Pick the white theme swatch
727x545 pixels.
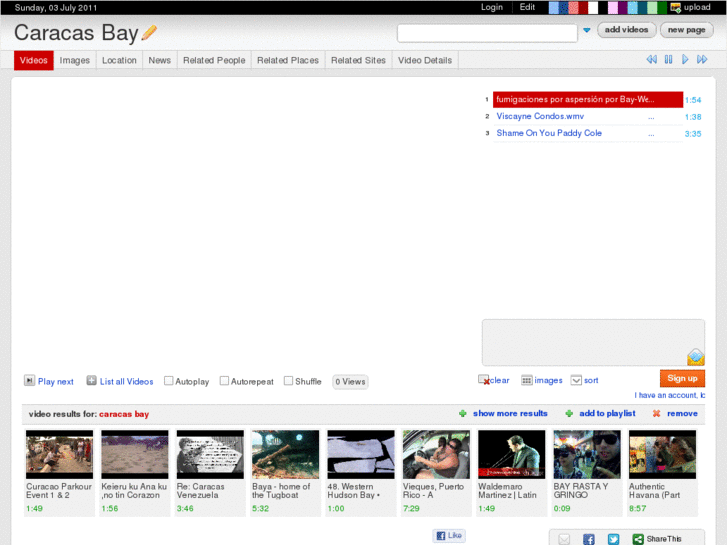pyautogui.click(x=593, y=7)
